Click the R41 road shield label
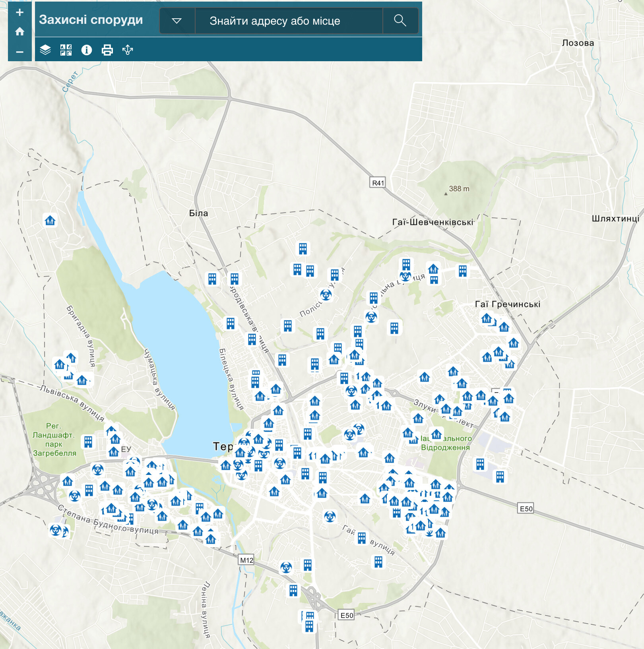This screenshot has width=644, height=649. 378,183
